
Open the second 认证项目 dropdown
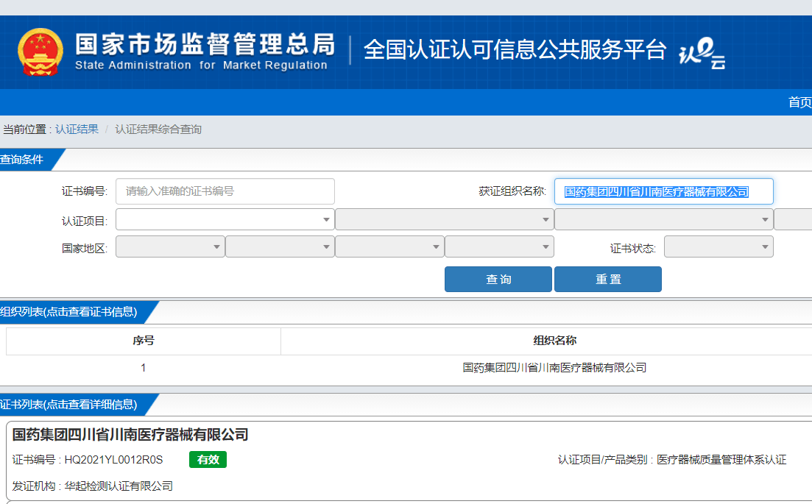point(445,219)
